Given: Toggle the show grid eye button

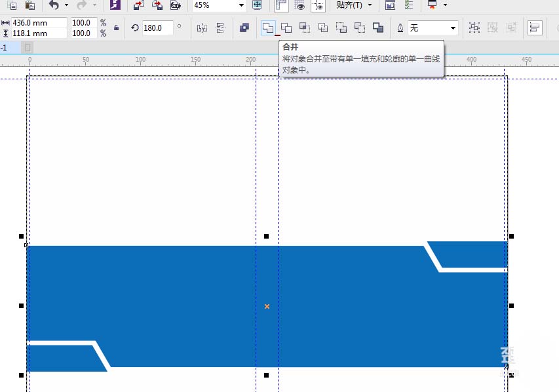Looking at the screenshot, I should (299, 5).
